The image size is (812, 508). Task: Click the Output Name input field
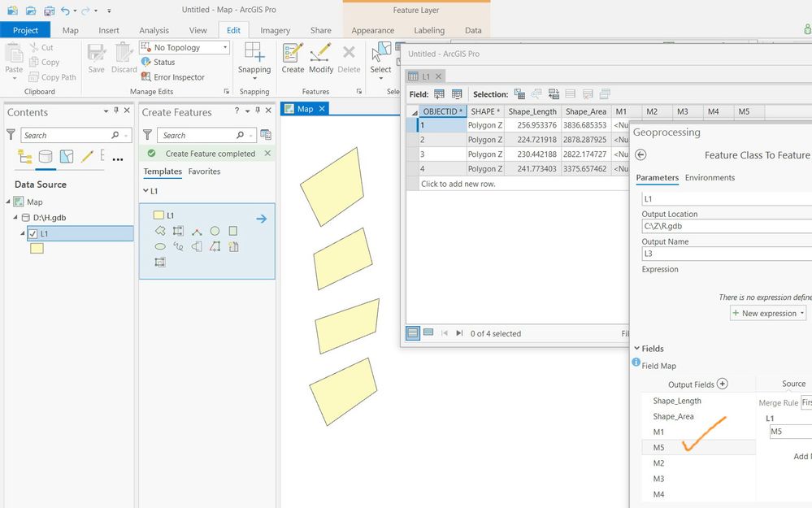pyautogui.click(x=727, y=254)
